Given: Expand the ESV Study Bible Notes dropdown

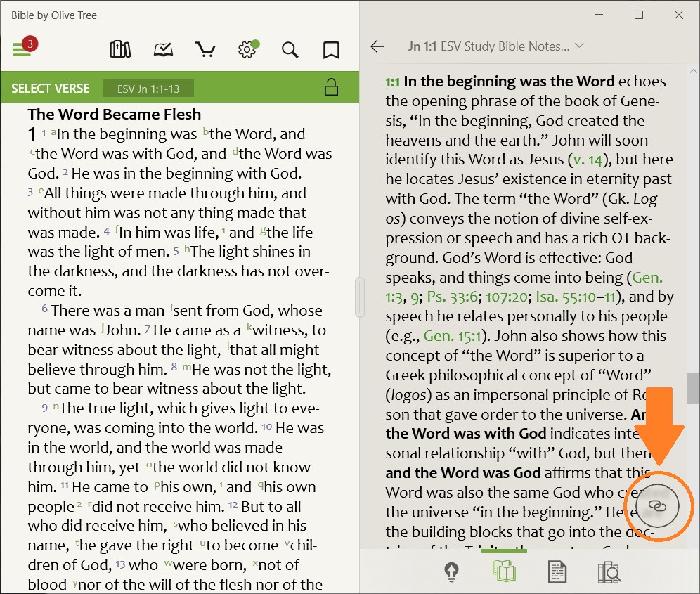Looking at the screenshot, I should 579,46.
